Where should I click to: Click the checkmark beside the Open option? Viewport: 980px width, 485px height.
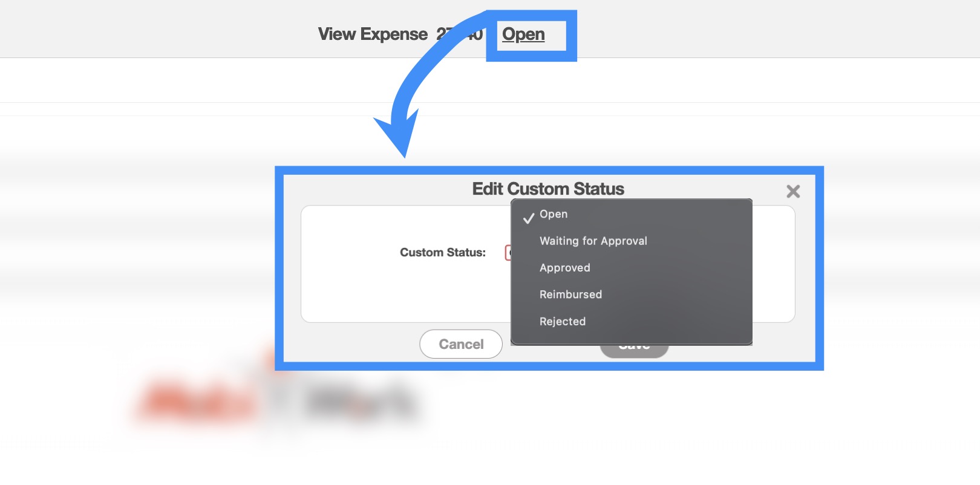pos(529,217)
